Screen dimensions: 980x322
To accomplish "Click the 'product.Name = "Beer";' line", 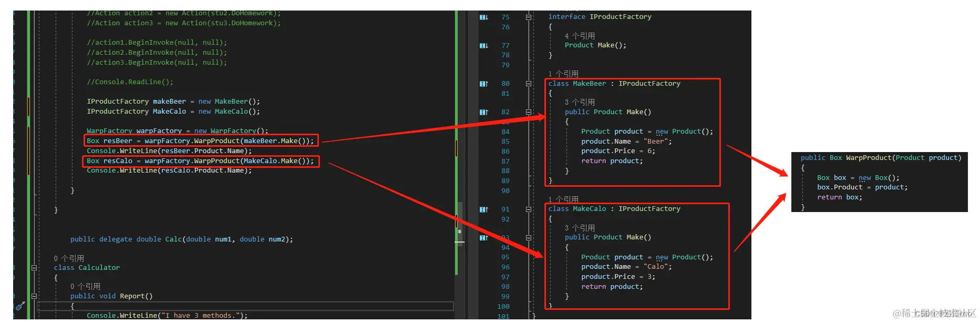I will [x=626, y=142].
